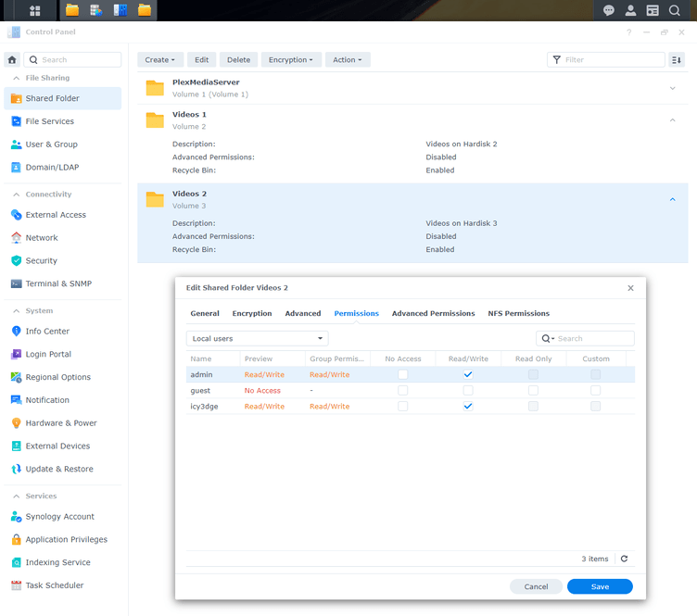Open External Access settings
The width and height of the screenshot is (697, 616).
click(x=63, y=215)
